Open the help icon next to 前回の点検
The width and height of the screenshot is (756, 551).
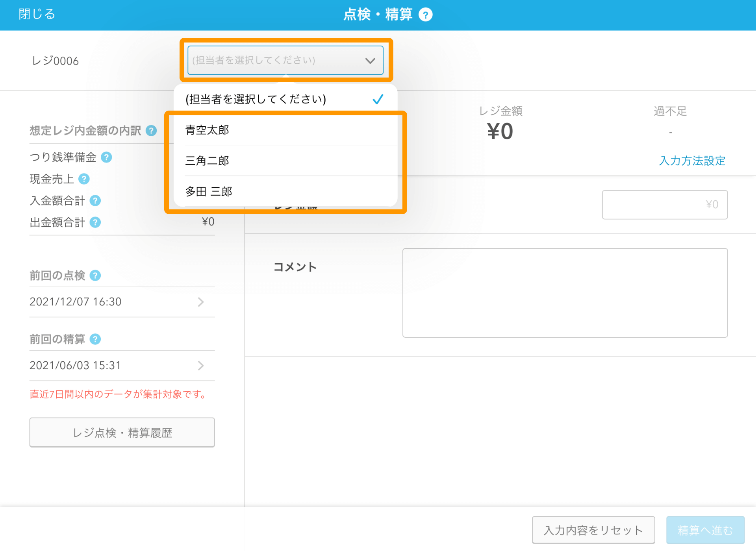[95, 275]
